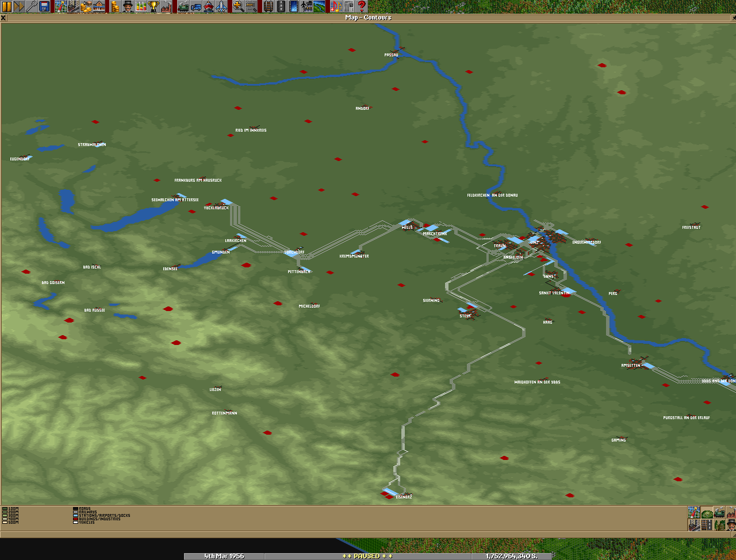Click the Buildings/Industries legend entry

pos(97,519)
